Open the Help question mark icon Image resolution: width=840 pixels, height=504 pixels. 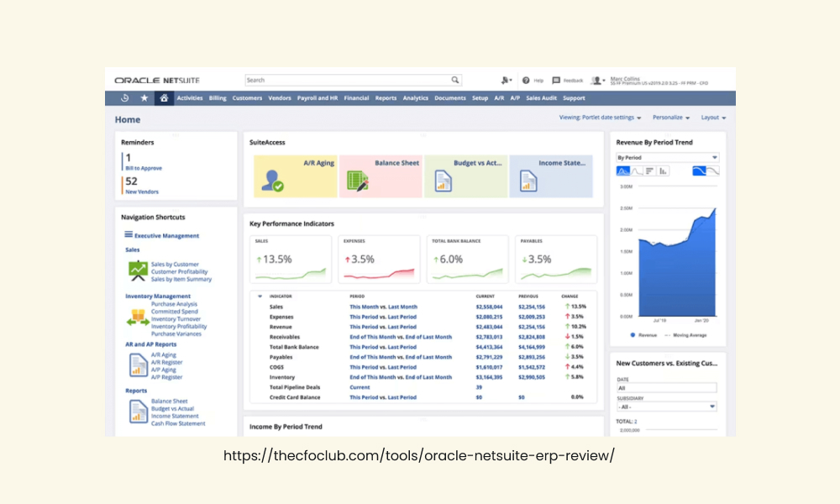526,81
